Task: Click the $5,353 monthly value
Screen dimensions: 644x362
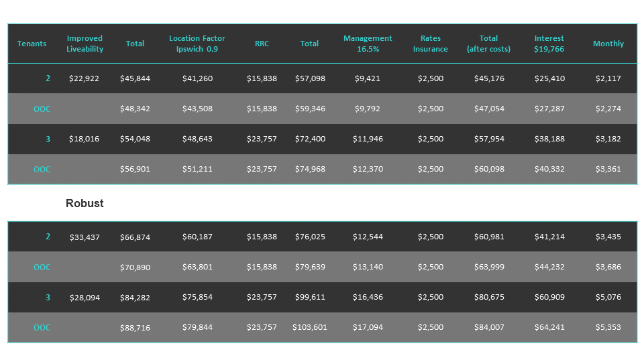Action: [608, 327]
